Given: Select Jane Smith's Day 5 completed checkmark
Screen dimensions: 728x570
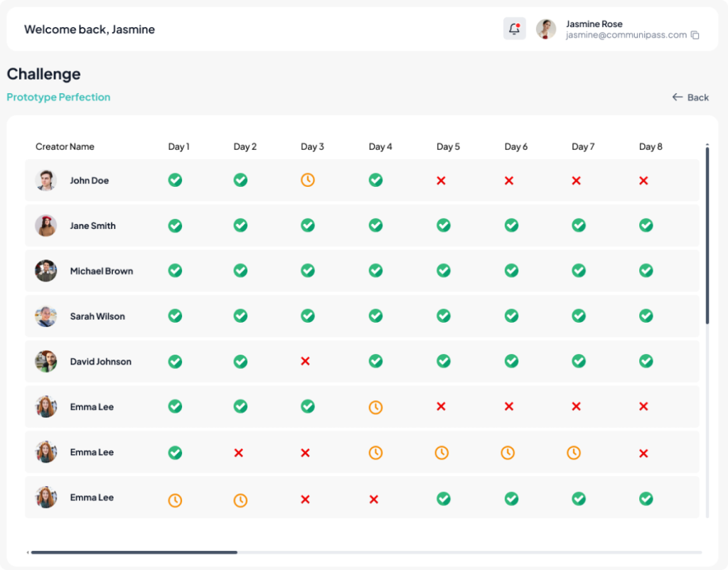Looking at the screenshot, I should click(x=443, y=226).
